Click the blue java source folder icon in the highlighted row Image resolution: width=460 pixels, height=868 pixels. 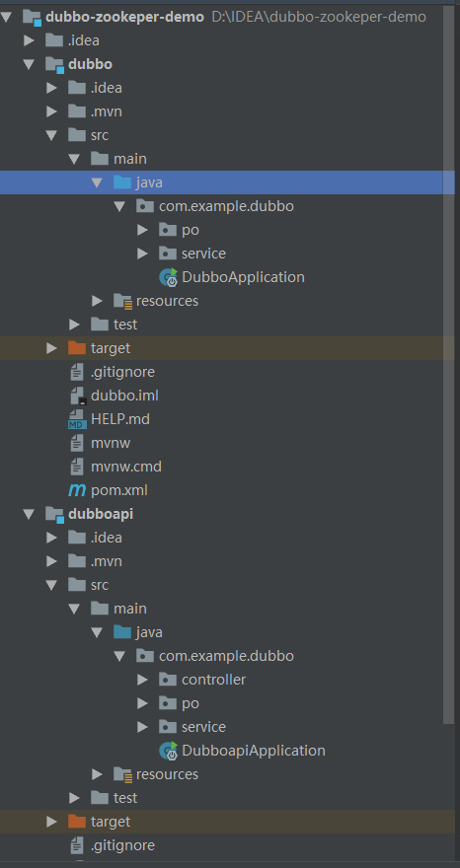[x=122, y=182]
